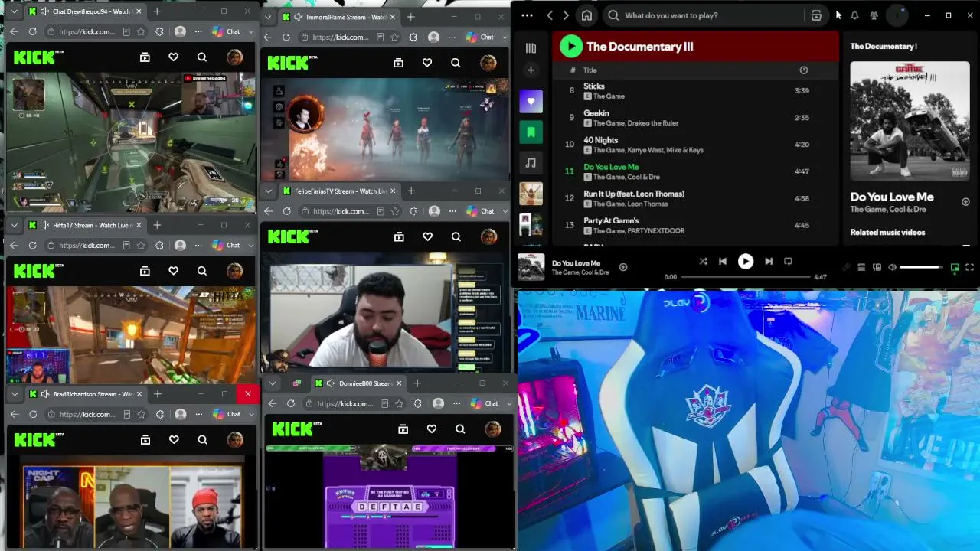
Task: Open browser settings menu in Drewthegod94 window
Action: point(198,31)
